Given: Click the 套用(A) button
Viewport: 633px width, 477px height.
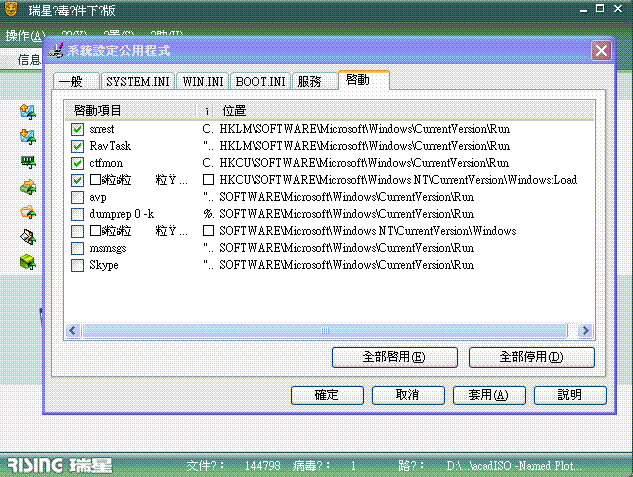Looking at the screenshot, I should click(x=489, y=395).
